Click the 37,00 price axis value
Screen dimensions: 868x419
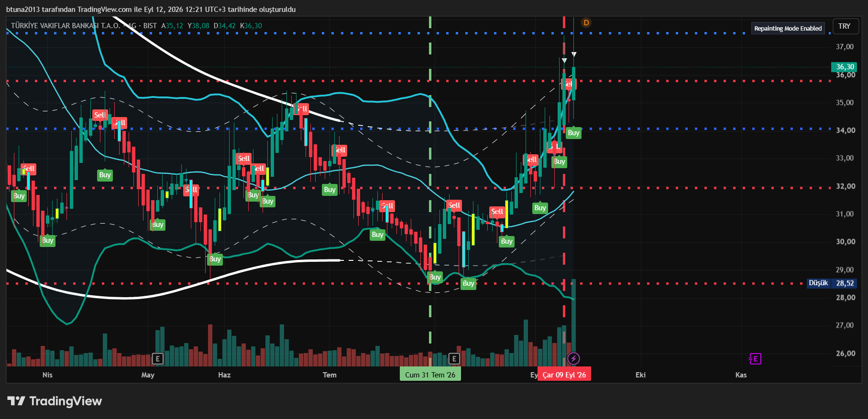(x=845, y=47)
